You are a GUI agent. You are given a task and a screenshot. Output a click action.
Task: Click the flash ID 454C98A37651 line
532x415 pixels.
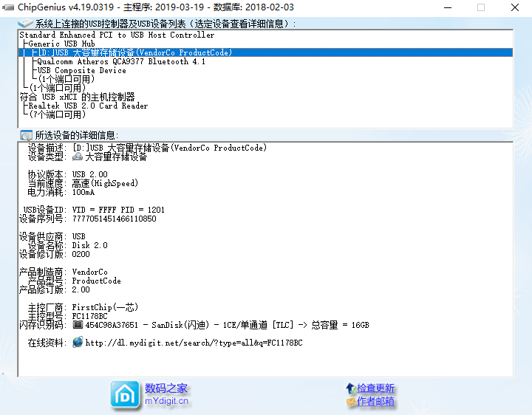click(x=227, y=325)
